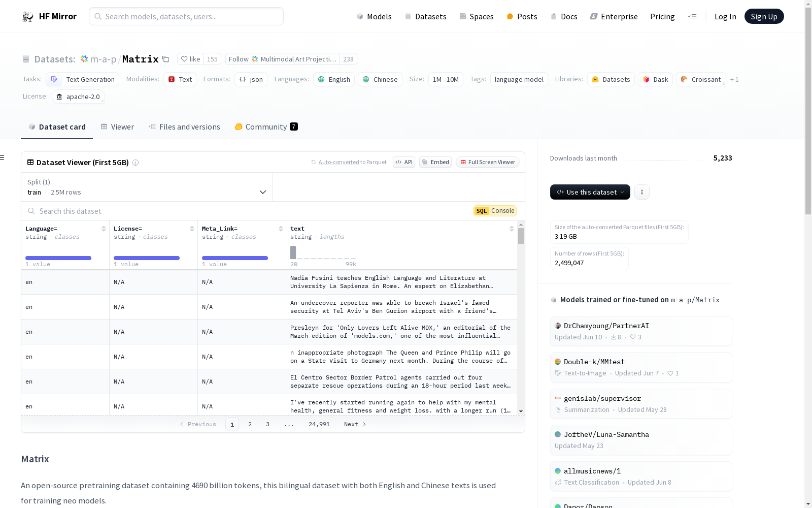
Task: Click the Sign Up button
Action: coord(764,16)
